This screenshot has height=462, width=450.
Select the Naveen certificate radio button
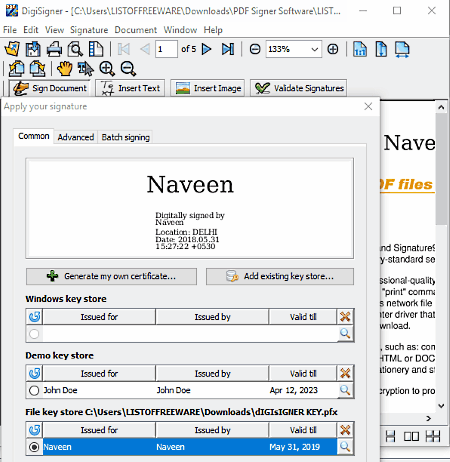(34, 447)
